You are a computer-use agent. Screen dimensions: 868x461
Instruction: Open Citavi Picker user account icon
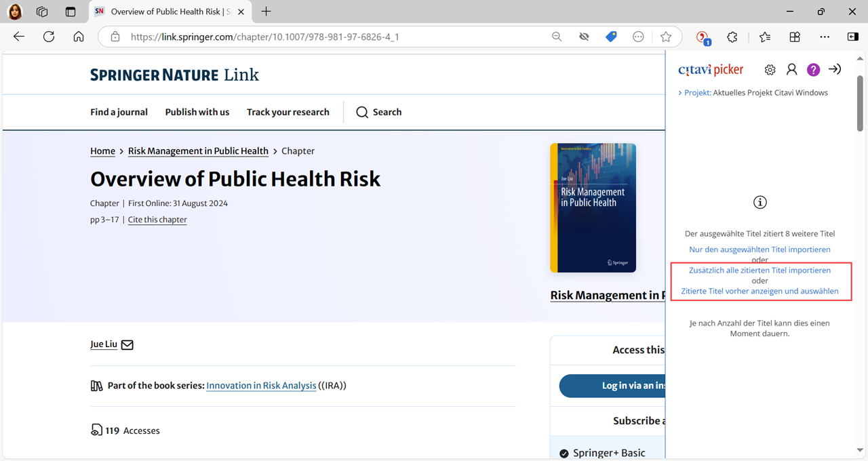click(791, 70)
